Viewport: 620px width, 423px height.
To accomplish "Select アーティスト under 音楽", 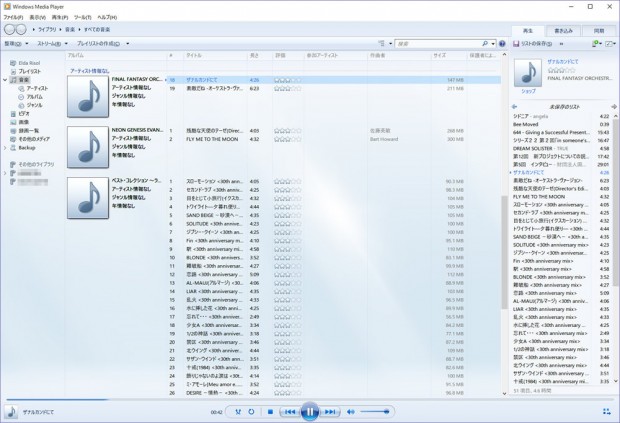I will 37,89.
